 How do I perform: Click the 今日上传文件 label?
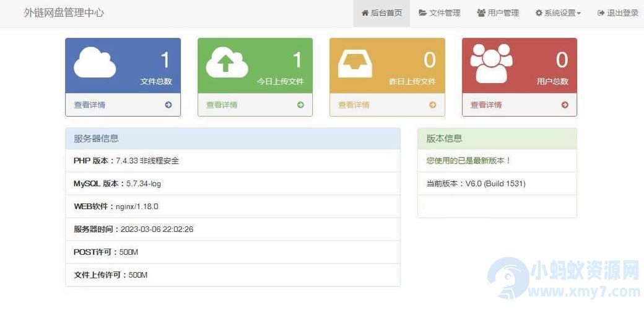point(281,81)
